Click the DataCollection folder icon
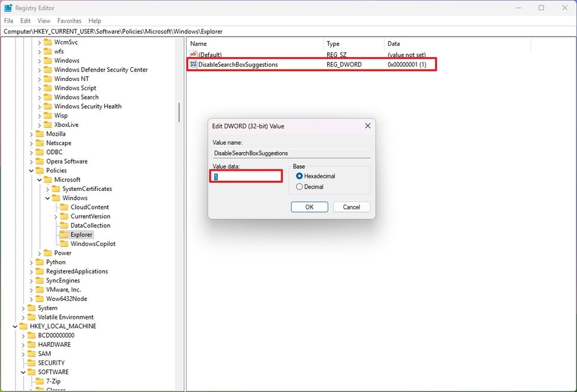This screenshot has width=577, height=392. tap(65, 225)
